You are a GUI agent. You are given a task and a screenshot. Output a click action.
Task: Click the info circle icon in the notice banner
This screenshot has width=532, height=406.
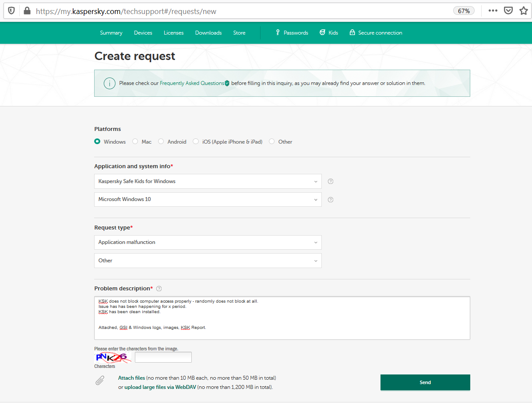pos(109,83)
